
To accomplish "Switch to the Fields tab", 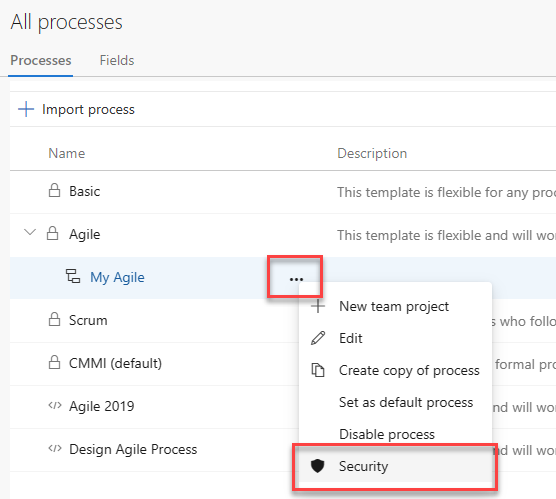I will tap(117, 60).
